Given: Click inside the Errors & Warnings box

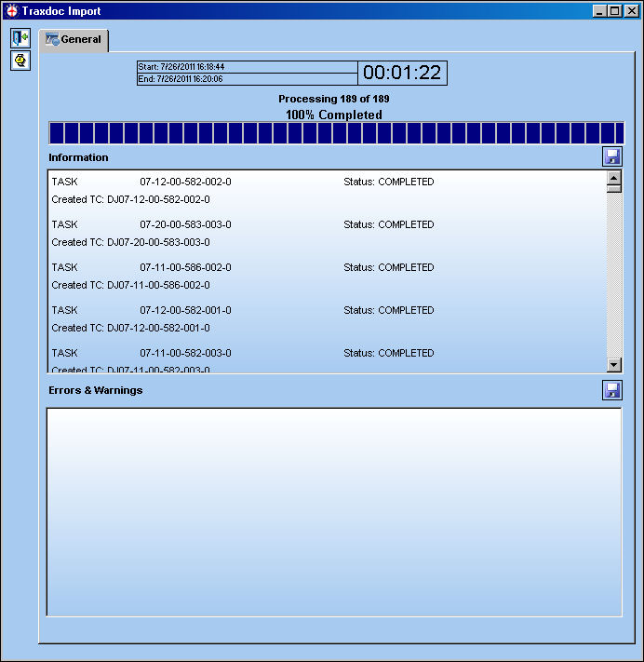Looking at the screenshot, I should 334,512.
